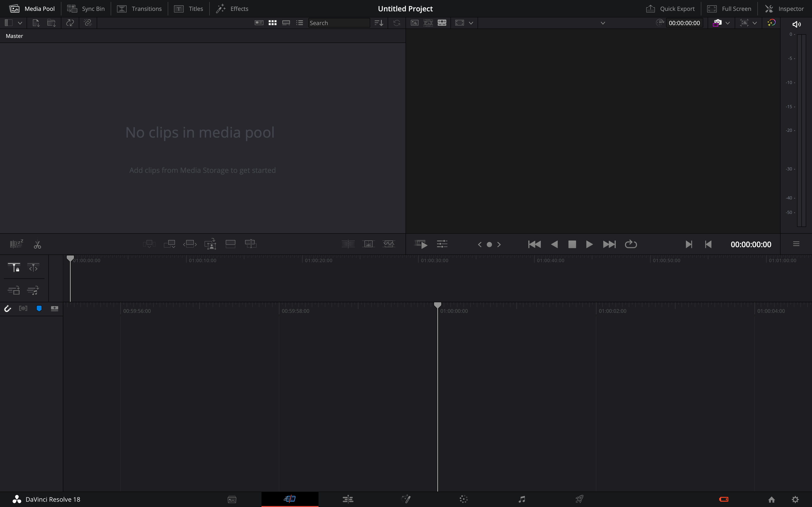Open the Safe Area options chevron
Screen dimensions: 812x507
[x=471, y=23]
